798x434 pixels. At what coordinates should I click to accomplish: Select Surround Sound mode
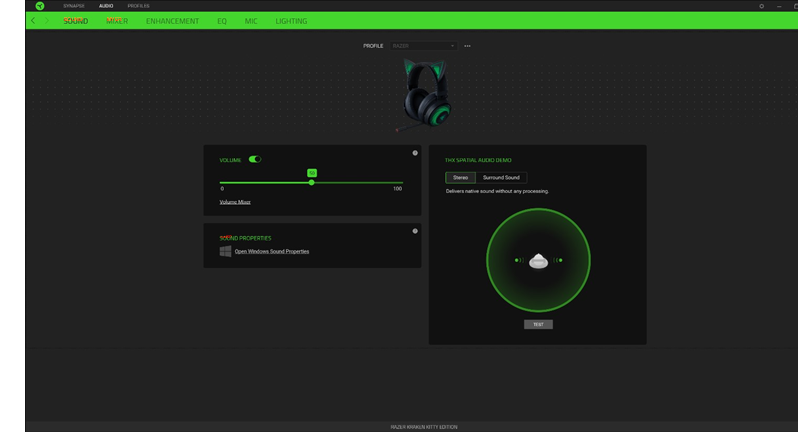tap(501, 178)
